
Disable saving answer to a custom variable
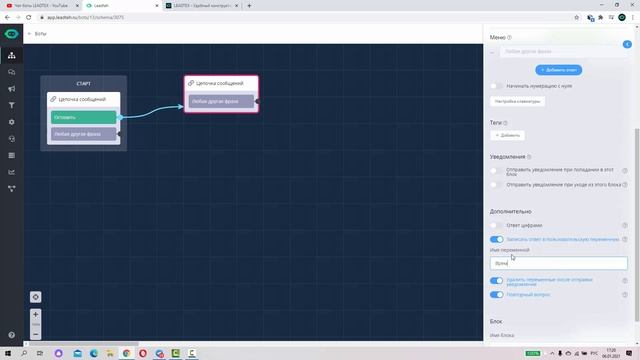(496, 239)
